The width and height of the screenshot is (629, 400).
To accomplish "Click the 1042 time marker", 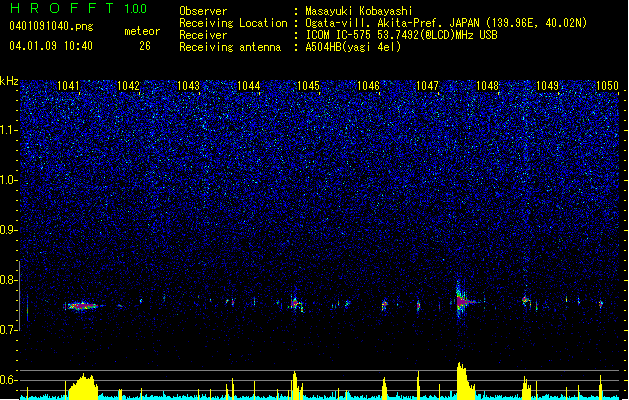I will point(128,86).
